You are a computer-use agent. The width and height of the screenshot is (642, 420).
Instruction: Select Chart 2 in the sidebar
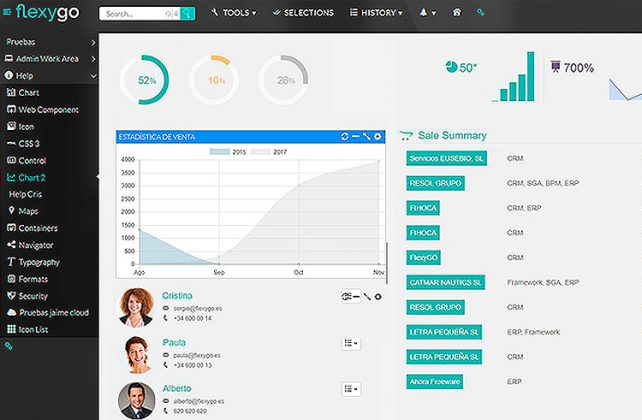point(32,177)
